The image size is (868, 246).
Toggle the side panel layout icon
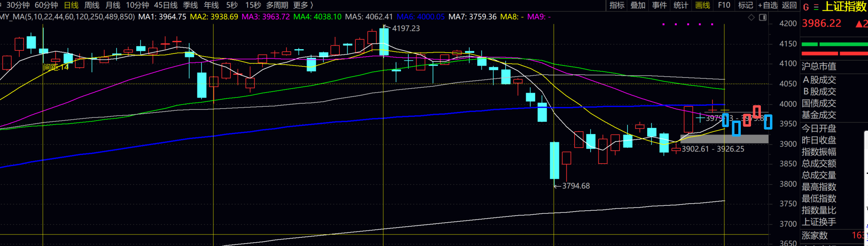click(763, 17)
